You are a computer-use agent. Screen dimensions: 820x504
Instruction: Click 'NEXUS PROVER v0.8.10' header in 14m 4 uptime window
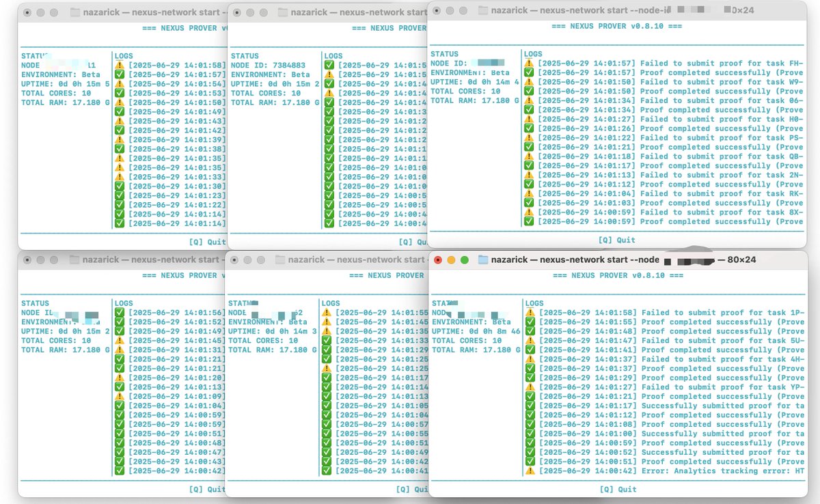(x=618, y=26)
